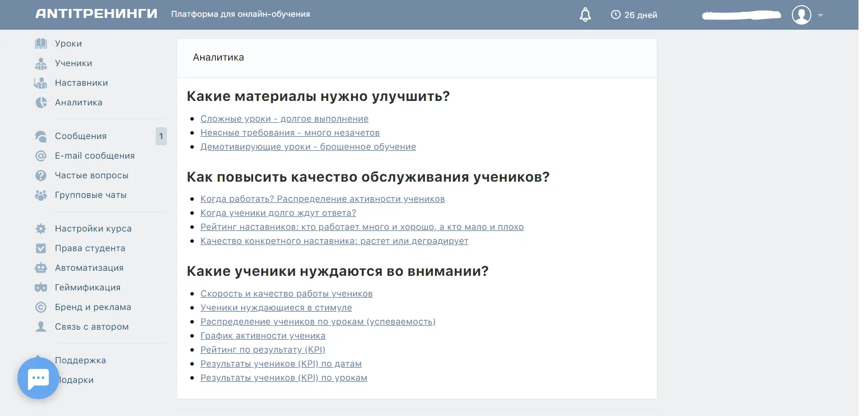868x416 pixels.
Task: Open Групповые чаты in sidebar
Action: [91, 195]
